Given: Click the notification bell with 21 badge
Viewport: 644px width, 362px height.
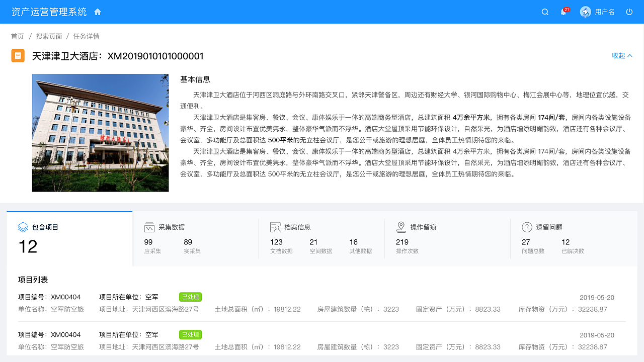Looking at the screenshot, I should tap(563, 12).
